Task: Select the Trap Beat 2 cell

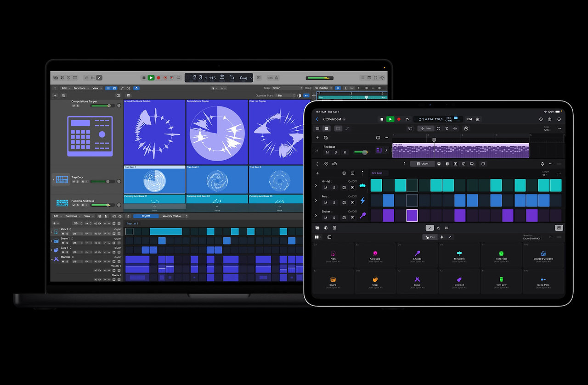Action: 217,179
